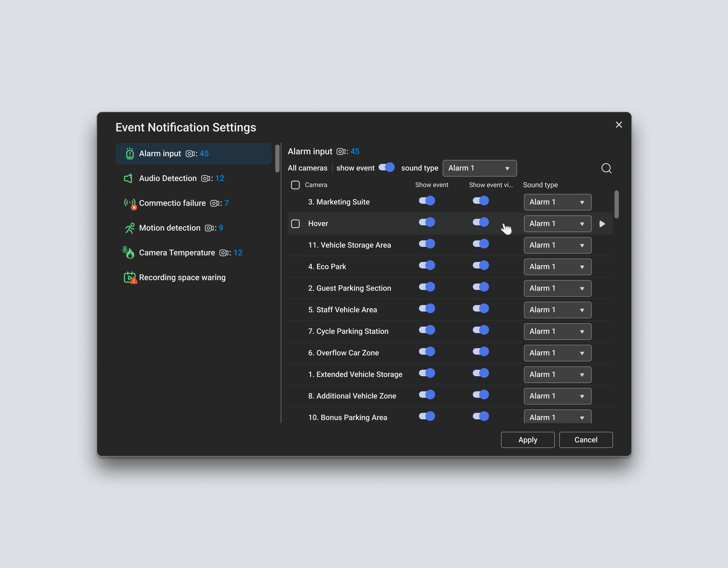Click the camera list vertical scrollbar
The width and height of the screenshot is (728, 568).
click(x=616, y=204)
